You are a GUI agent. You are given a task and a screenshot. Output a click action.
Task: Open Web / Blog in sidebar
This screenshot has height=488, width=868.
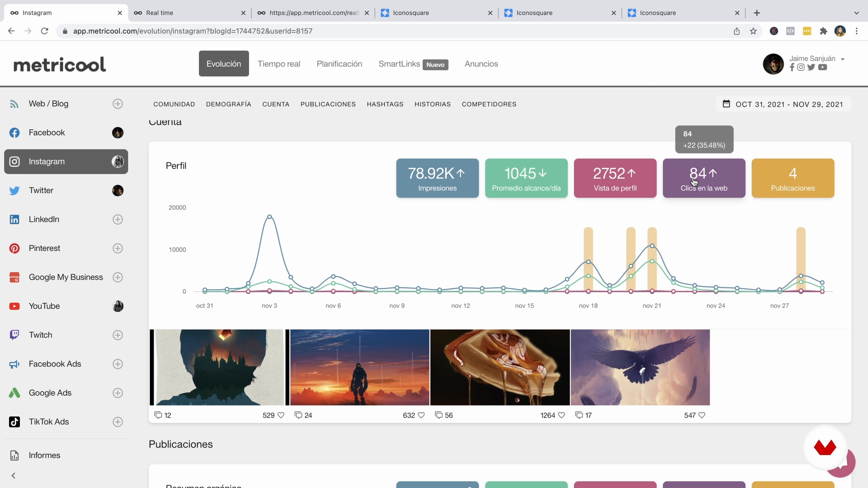[48, 103]
